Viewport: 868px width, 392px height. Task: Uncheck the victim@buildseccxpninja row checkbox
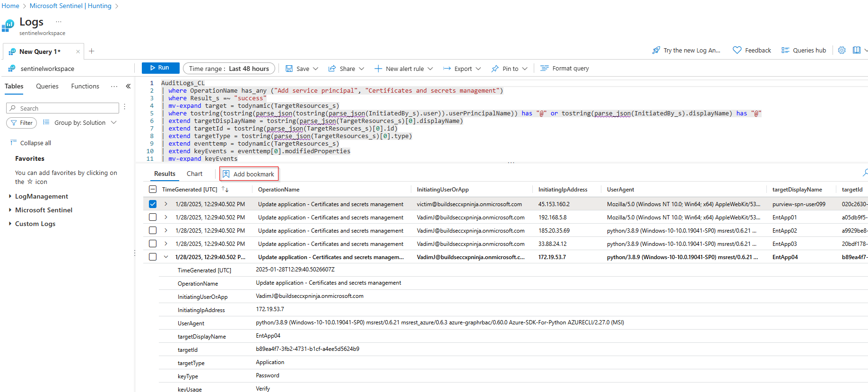click(x=153, y=204)
